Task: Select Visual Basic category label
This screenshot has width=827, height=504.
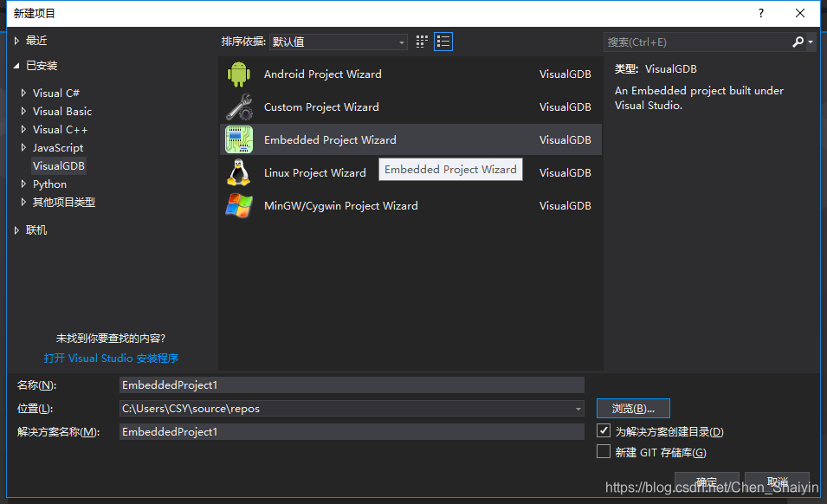Action: pos(62,111)
